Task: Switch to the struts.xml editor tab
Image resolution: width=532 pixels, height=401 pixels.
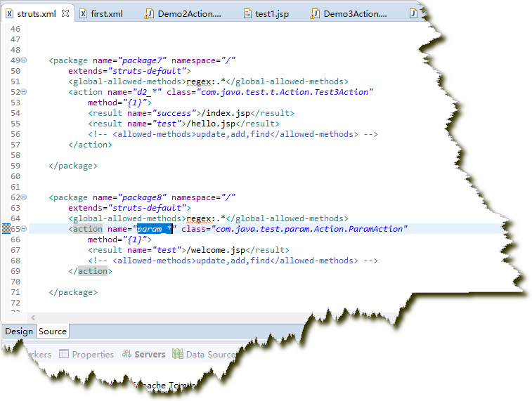Action: 37,14
